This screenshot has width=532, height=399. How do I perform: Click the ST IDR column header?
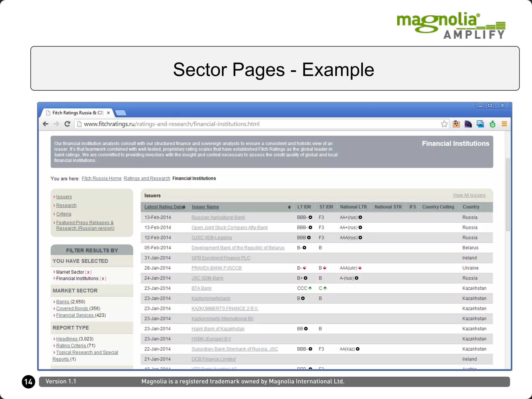(x=326, y=207)
